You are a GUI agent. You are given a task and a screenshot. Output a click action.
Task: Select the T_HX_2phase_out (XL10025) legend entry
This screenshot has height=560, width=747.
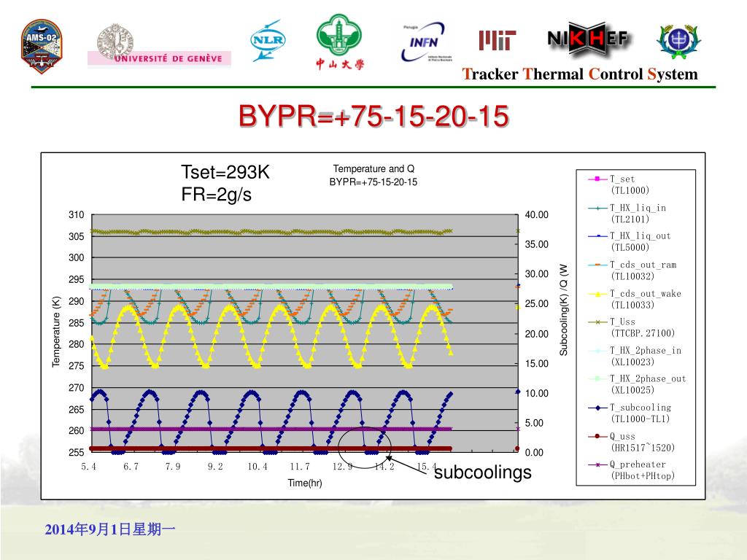tap(637, 384)
